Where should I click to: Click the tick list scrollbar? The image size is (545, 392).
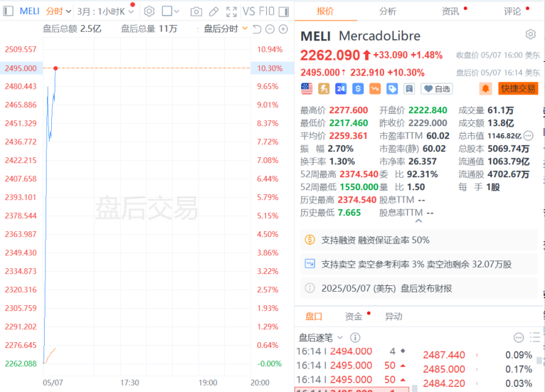coord(414,388)
